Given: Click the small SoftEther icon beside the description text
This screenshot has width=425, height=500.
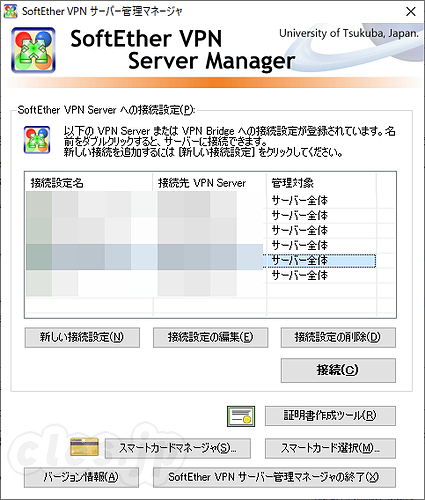Looking at the screenshot, I should [37, 140].
